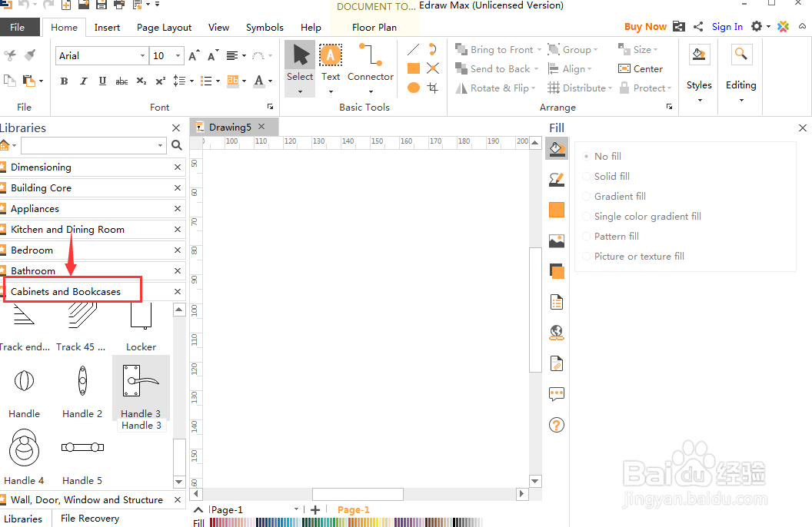This screenshot has height=527, width=812.
Task: Open the settings gear
Action: 757,26
